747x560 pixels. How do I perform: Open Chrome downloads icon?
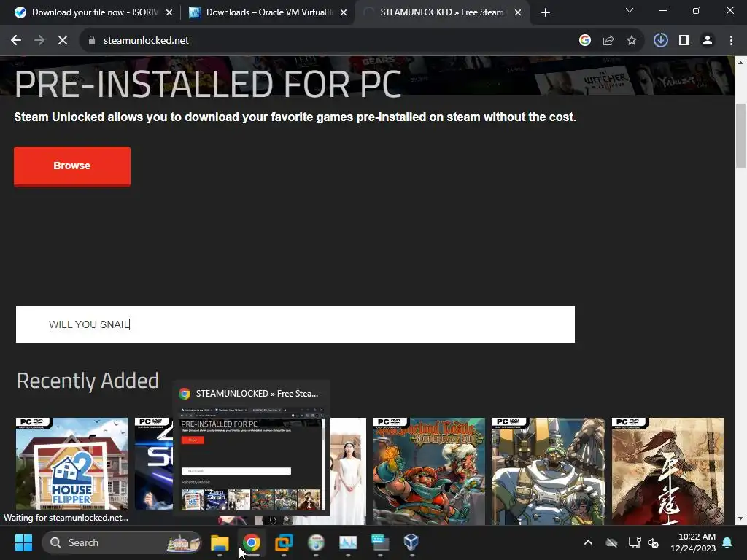click(x=661, y=41)
